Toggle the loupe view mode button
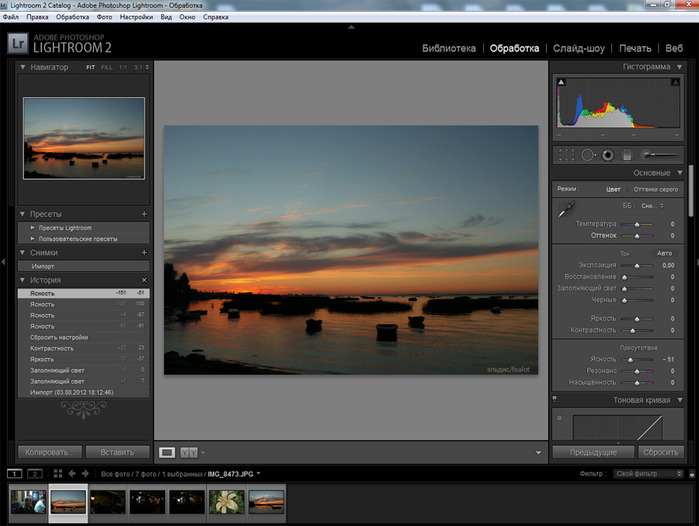 point(167,452)
